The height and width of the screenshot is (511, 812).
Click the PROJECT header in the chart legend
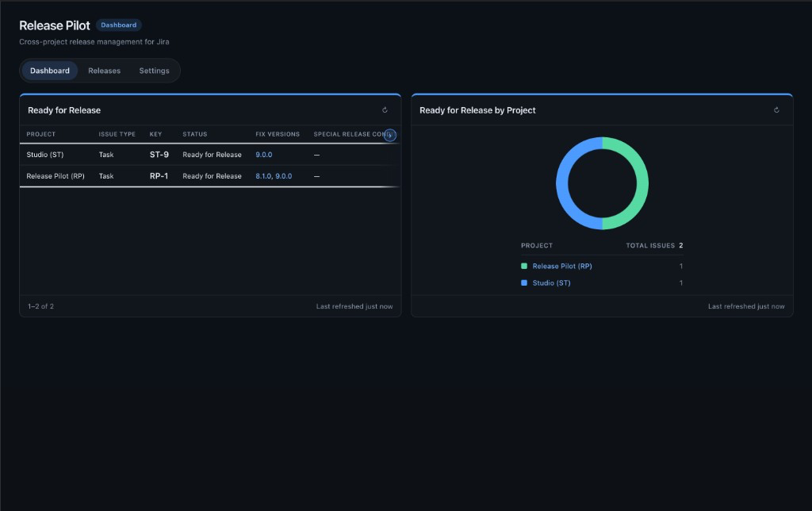537,246
